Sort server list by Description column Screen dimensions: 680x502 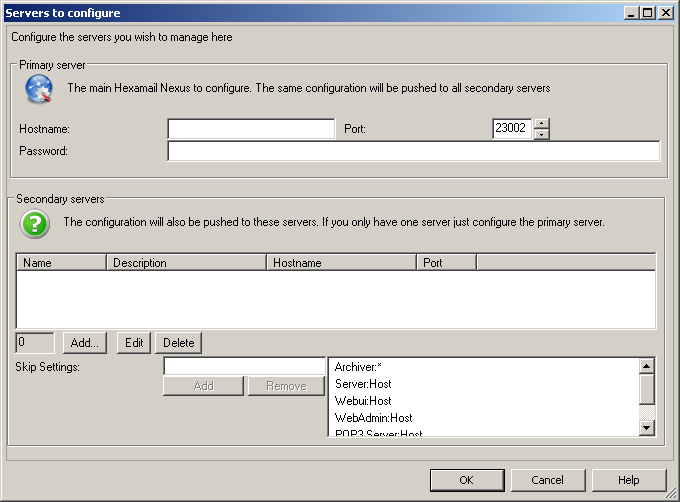186,263
